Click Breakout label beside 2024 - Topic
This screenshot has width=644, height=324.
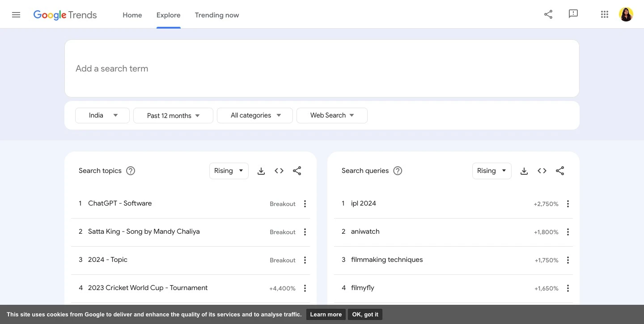283,260
